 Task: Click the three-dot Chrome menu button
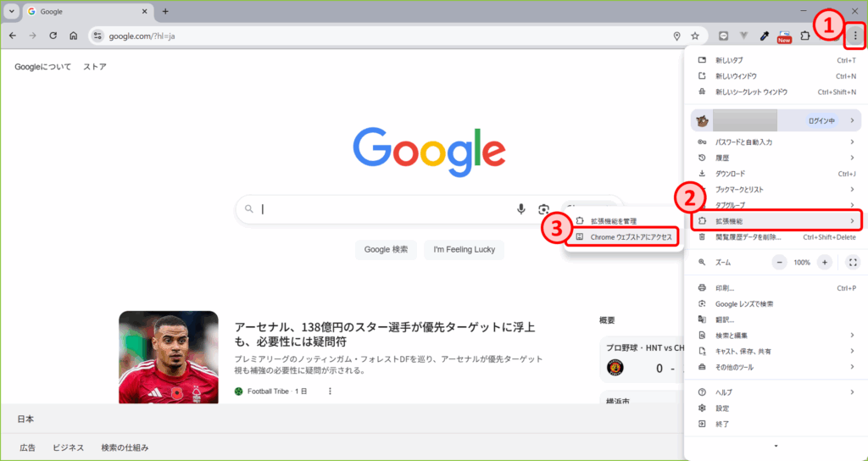pos(854,36)
